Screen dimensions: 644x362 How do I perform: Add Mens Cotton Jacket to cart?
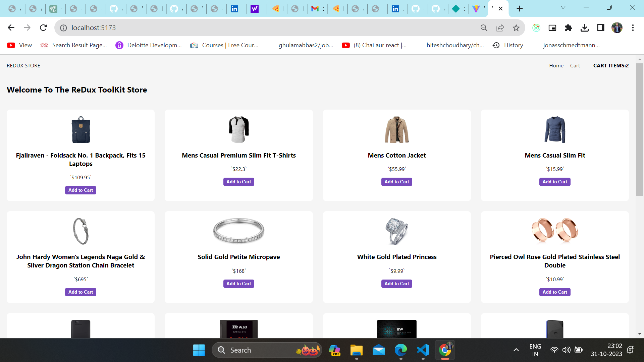396,182
